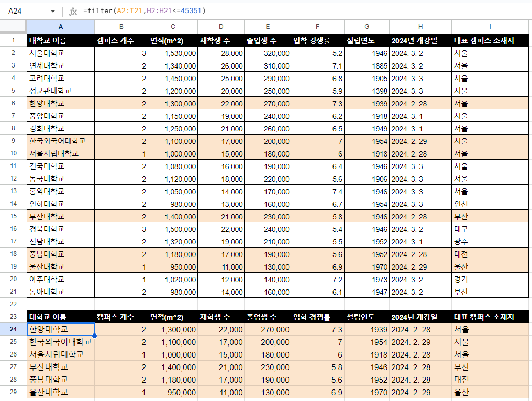Click selected cell '한양대학교' in row 24

point(61,329)
